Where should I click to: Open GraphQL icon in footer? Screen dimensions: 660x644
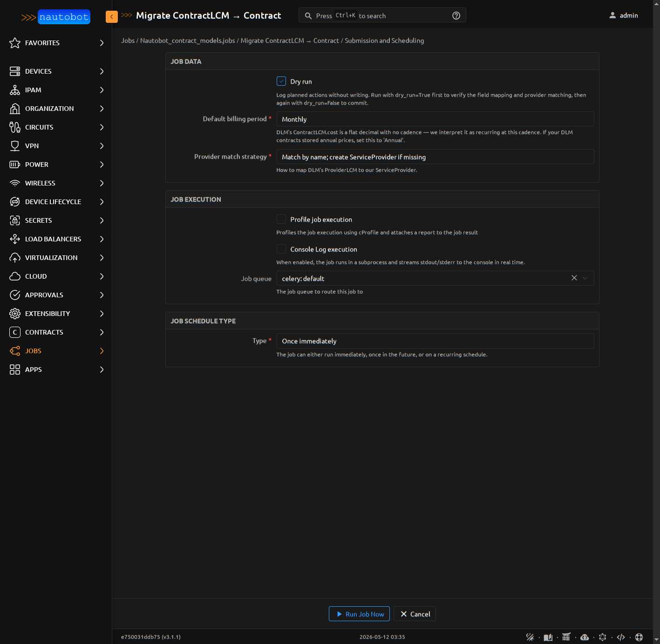(603, 637)
